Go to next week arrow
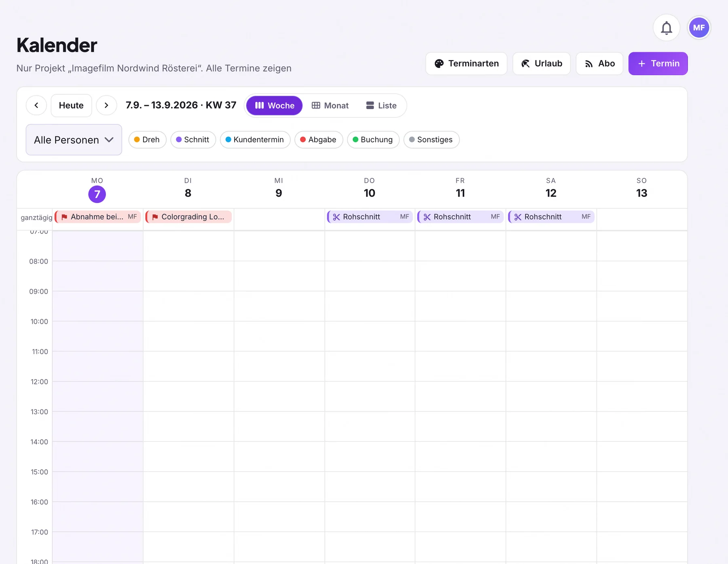Image resolution: width=728 pixels, height=564 pixels. [106, 106]
